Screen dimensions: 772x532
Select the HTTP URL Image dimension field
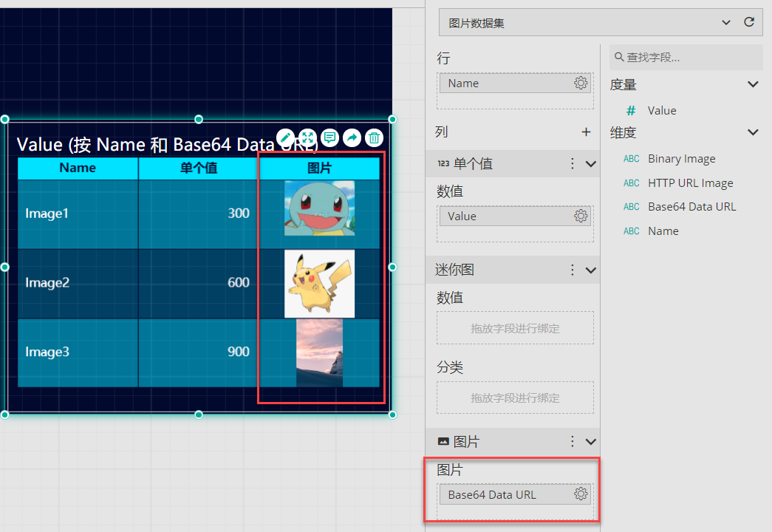[x=690, y=183]
